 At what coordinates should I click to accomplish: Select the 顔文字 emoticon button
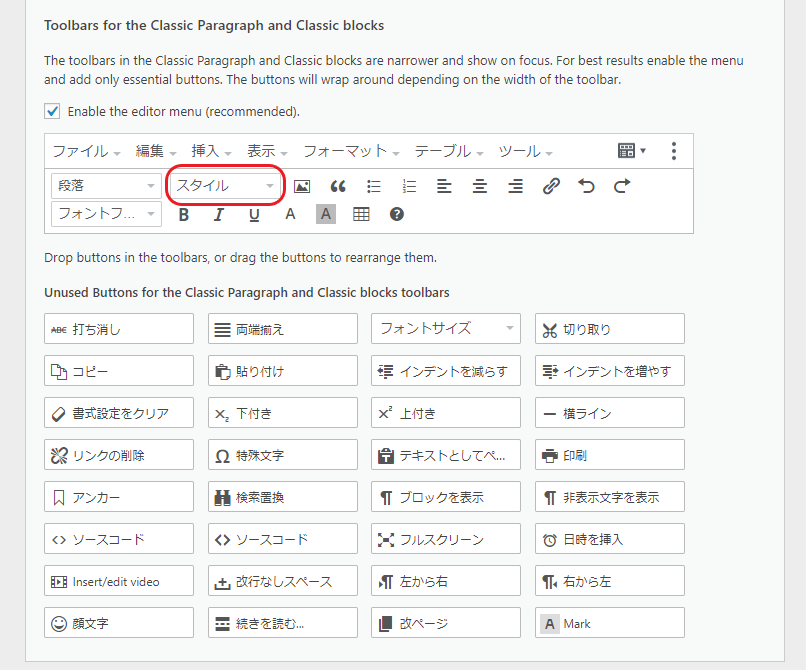click(x=119, y=623)
